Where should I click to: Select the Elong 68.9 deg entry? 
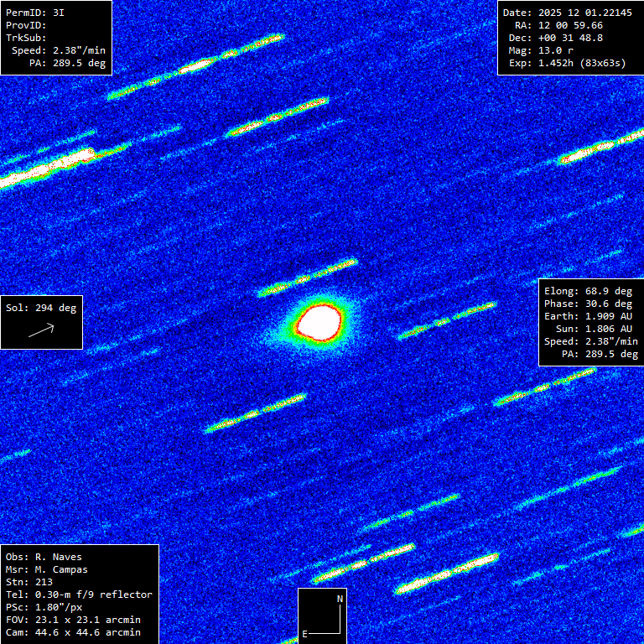[x=588, y=291]
